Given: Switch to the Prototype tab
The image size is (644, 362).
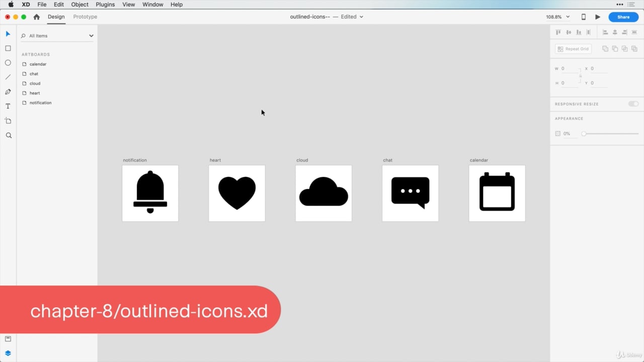Looking at the screenshot, I should [85, 17].
